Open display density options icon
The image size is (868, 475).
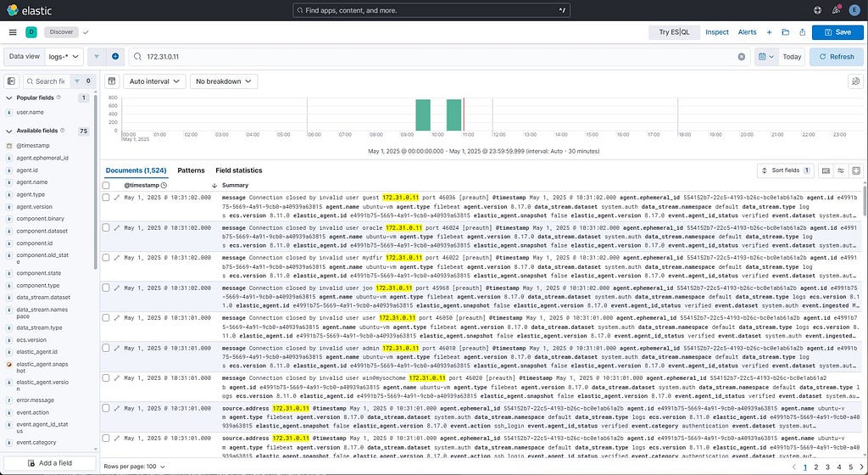[x=826, y=170]
